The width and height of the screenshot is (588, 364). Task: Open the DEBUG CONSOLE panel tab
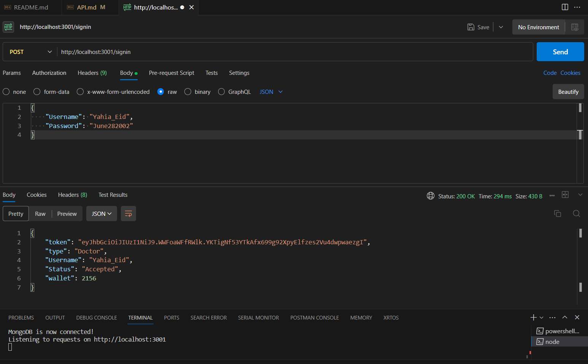click(97, 318)
